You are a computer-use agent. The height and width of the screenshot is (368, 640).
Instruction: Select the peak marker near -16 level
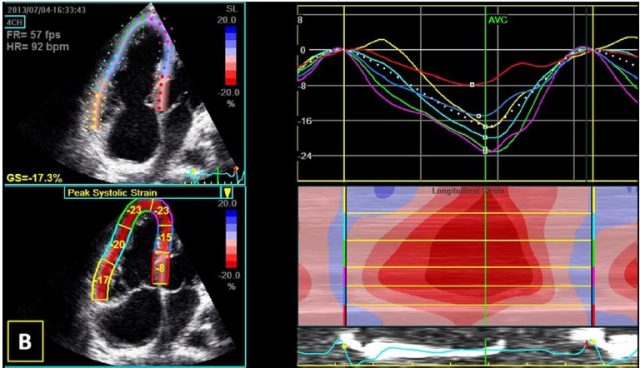pyautogui.click(x=479, y=116)
